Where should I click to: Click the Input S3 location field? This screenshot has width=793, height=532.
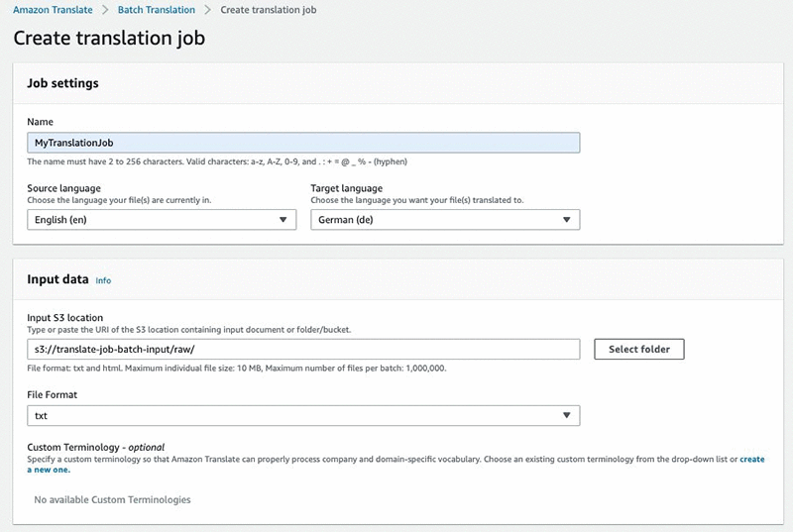(x=303, y=349)
